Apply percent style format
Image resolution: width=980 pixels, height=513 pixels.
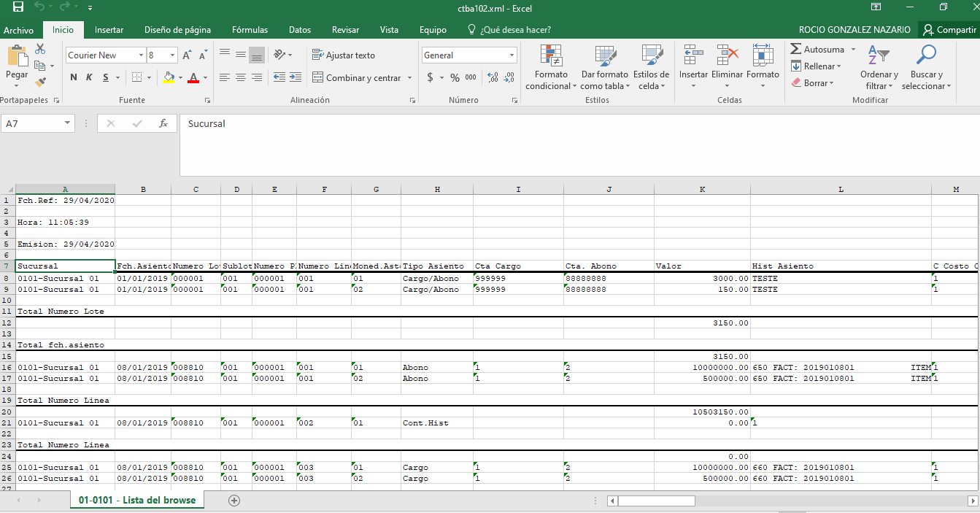click(455, 77)
